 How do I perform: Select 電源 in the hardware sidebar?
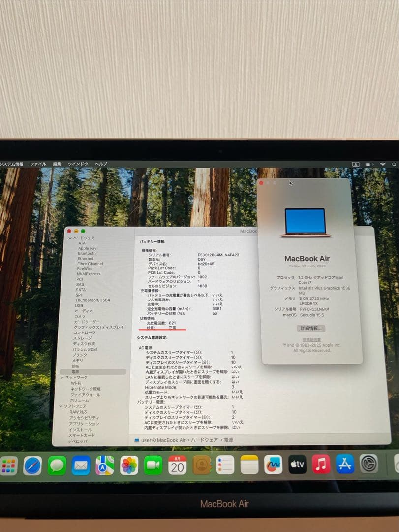pyautogui.click(x=93, y=372)
